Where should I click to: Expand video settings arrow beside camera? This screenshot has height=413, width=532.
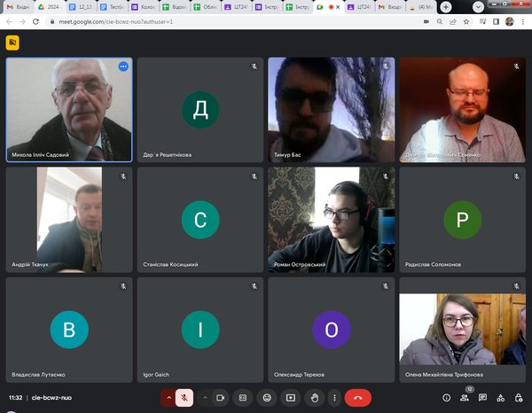(x=205, y=398)
